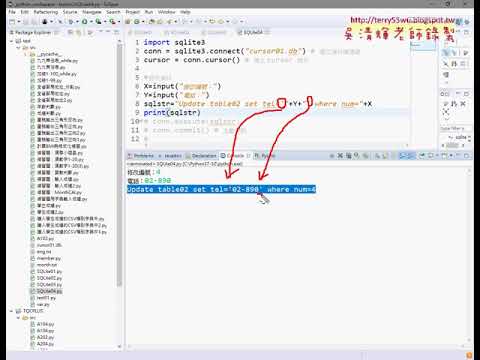Open the File menu
Image resolution: width=480 pixels, height=360 pixels.
12,12
